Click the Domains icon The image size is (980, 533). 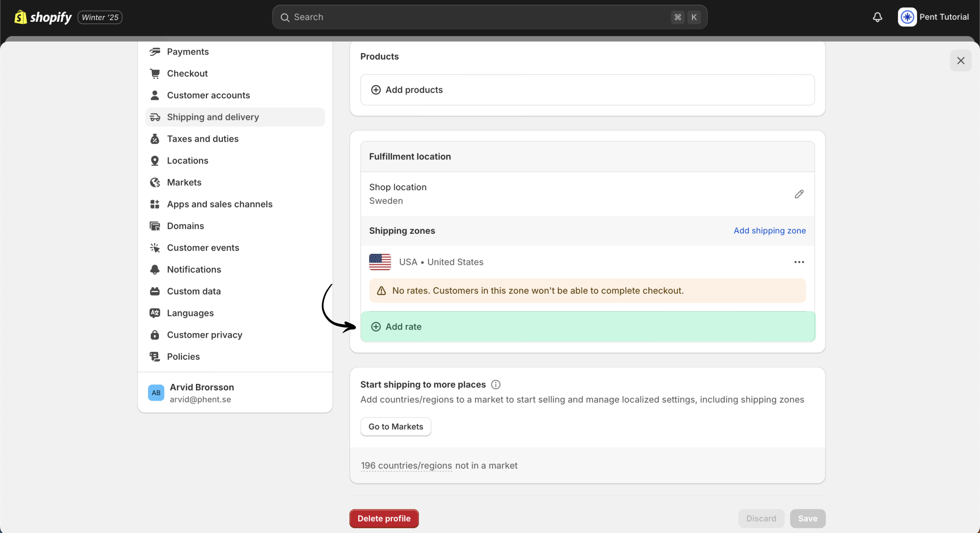pyautogui.click(x=155, y=226)
